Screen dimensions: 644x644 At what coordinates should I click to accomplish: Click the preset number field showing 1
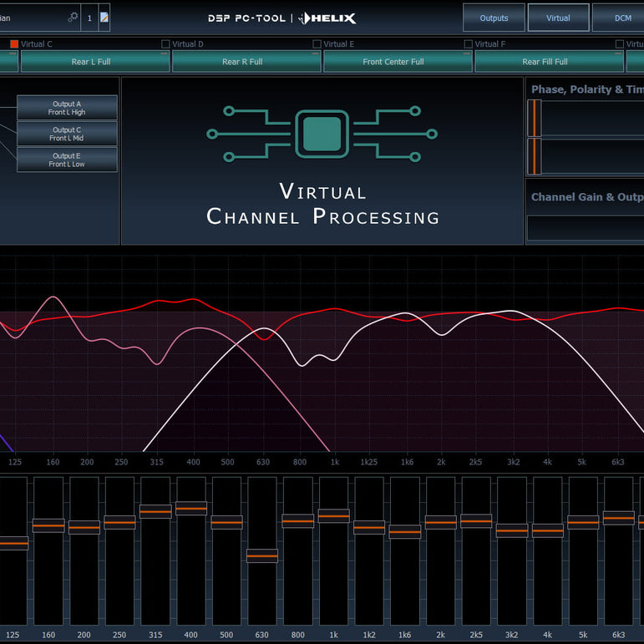[89, 17]
